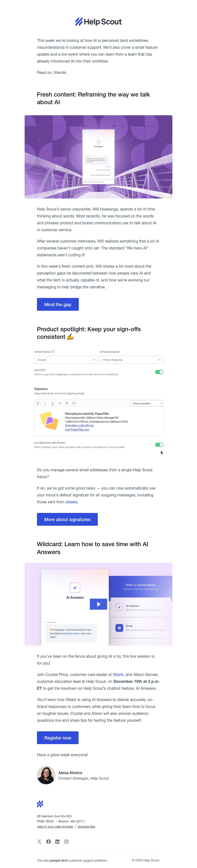Open the LinkedIn icon in the footer
Image resolution: width=197 pixels, height=868 pixels.
pyautogui.click(x=57, y=842)
